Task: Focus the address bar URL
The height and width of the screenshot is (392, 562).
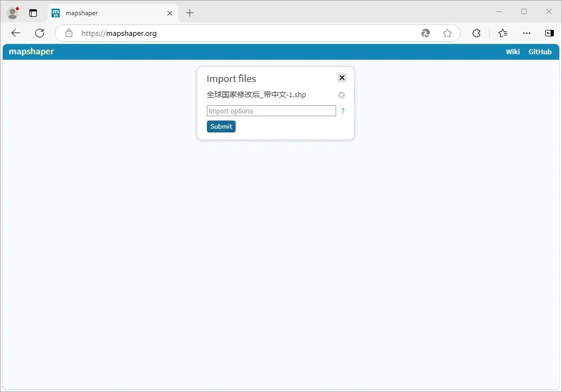Action: [119, 33]
